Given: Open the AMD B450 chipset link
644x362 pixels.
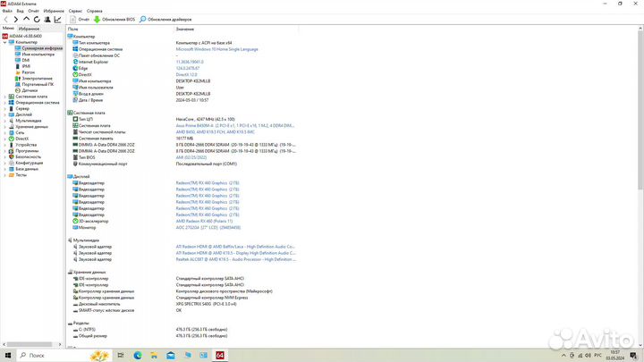Looking at the screenshot, I should (216, 132).
